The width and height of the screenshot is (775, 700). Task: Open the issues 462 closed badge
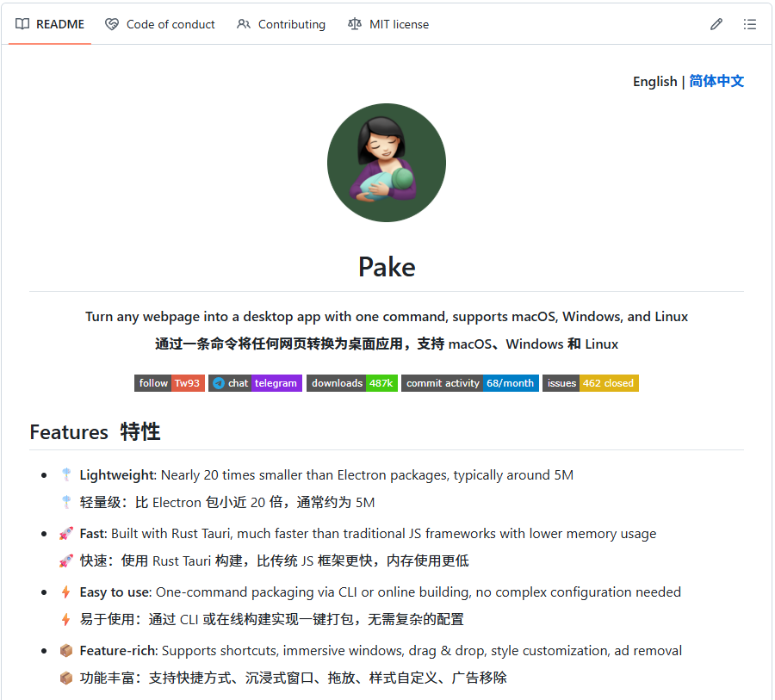coord(590,383)
